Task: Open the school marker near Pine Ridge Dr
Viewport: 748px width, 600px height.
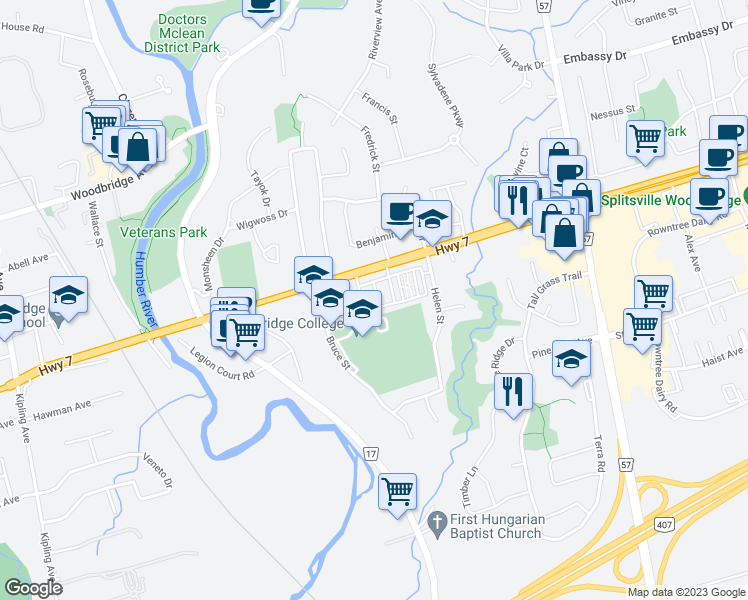Action: [x=571, y=361]
